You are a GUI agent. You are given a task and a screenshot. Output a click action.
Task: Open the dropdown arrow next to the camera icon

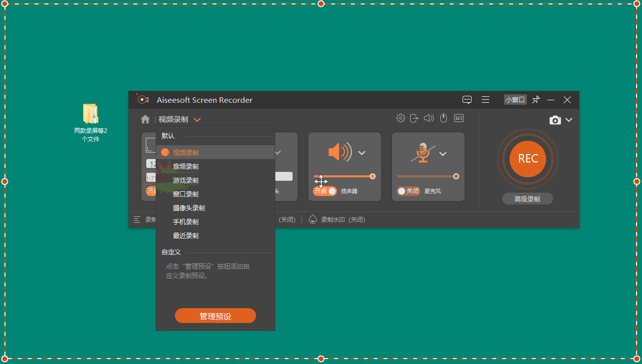pos(569,120)
